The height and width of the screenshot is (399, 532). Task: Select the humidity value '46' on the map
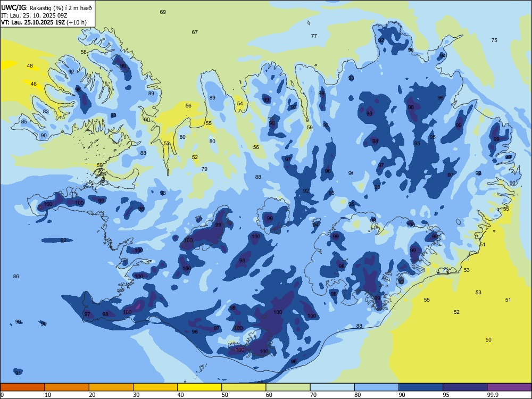[34, 84]
